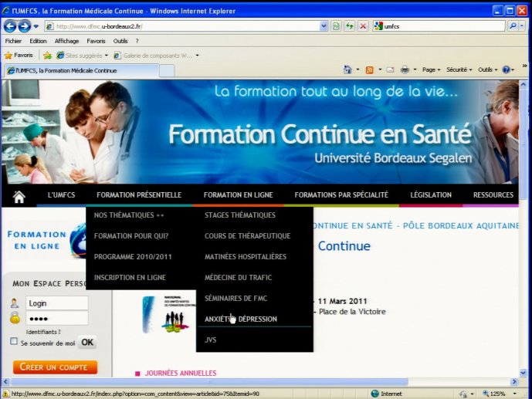Open the Favoris menu in menu bar
This screenshot has height=399, width=532.
click(x=96, y=41)
